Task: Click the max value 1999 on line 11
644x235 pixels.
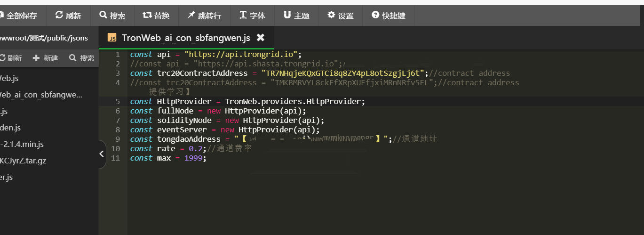Action: [x=193, y=158]
